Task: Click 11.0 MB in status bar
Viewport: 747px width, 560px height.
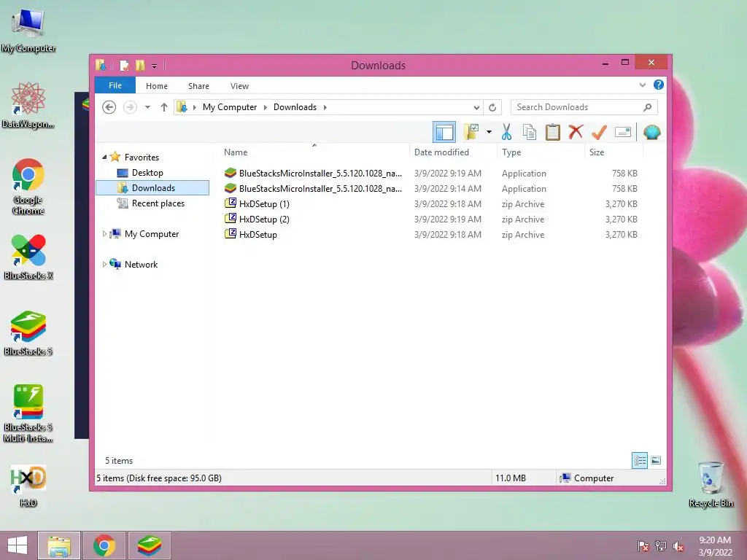Action: (510, 478)
